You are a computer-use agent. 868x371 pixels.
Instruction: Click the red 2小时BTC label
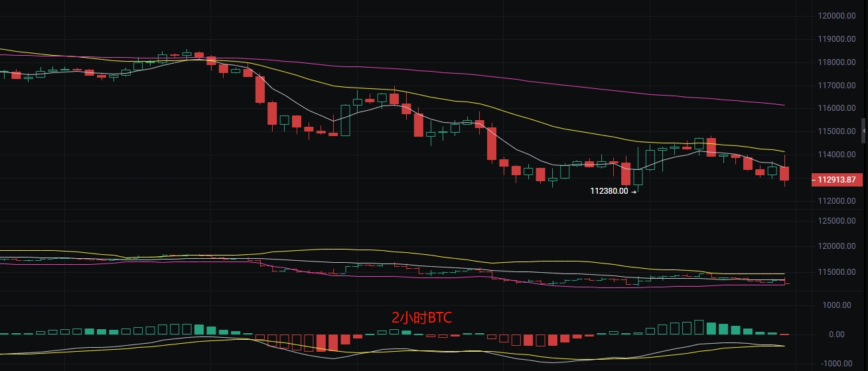click(x=421, y=317)
